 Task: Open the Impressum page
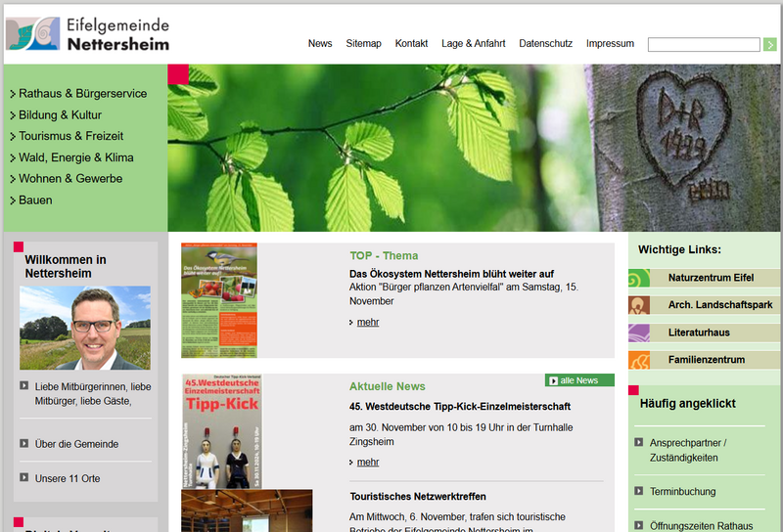click(x=610, y=43)
